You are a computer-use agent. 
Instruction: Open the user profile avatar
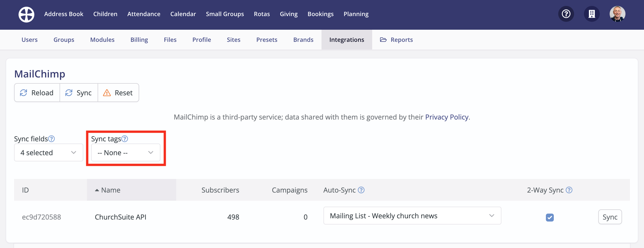[x=617, y=14]
